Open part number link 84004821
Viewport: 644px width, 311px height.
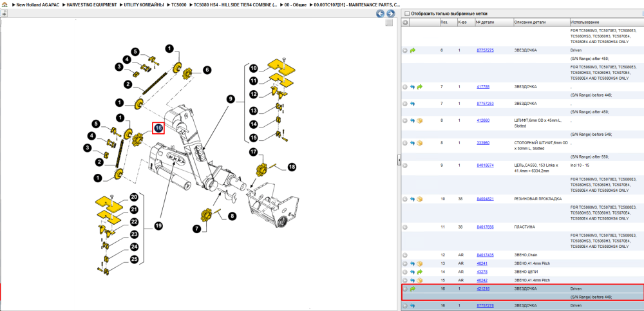(485, 199)
